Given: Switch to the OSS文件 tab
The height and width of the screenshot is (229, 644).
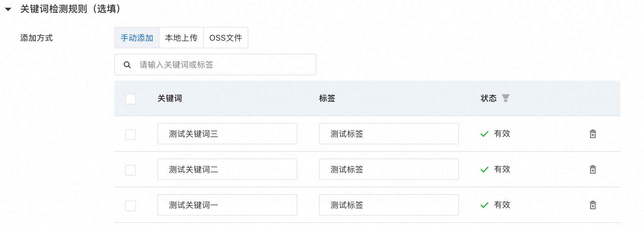Looking at the screenshot, I should (225, 38).
